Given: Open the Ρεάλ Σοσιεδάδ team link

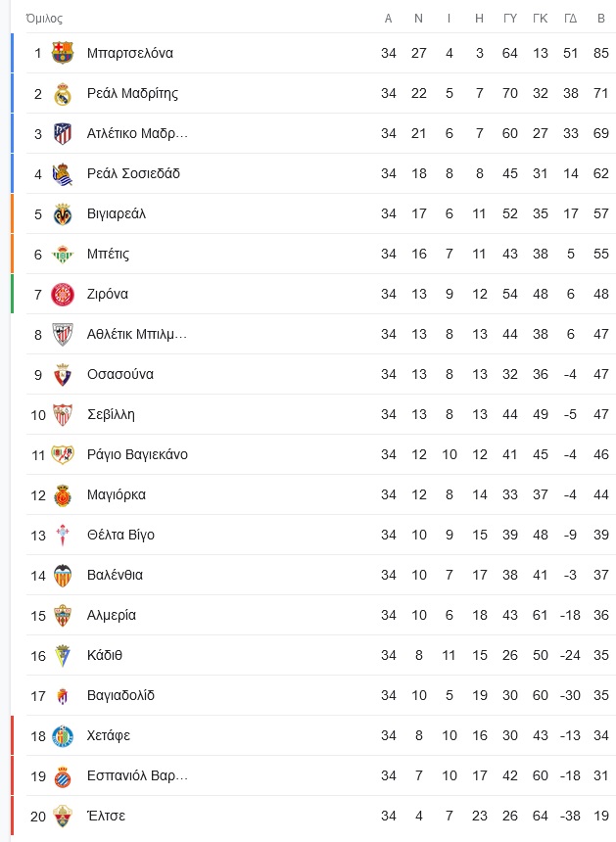Looking at the screenshot, I should pyautogui.click(x=133, y=173).
